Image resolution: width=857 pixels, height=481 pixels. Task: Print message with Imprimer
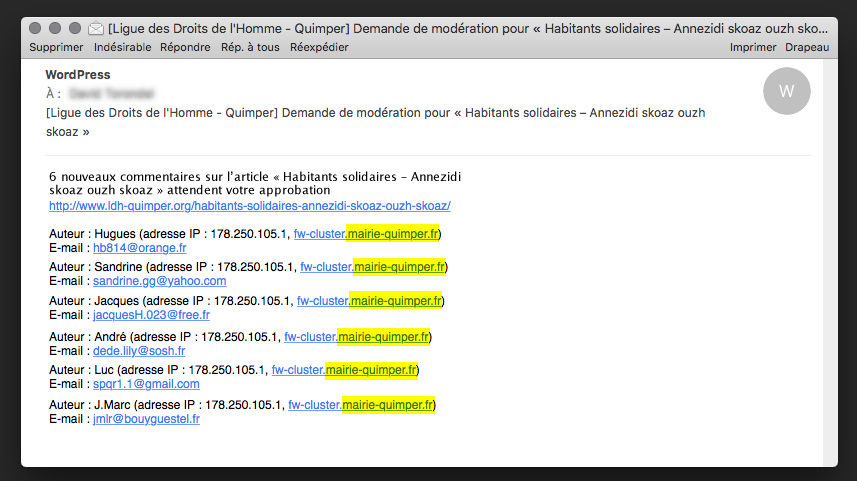click(x=753, y=47)
